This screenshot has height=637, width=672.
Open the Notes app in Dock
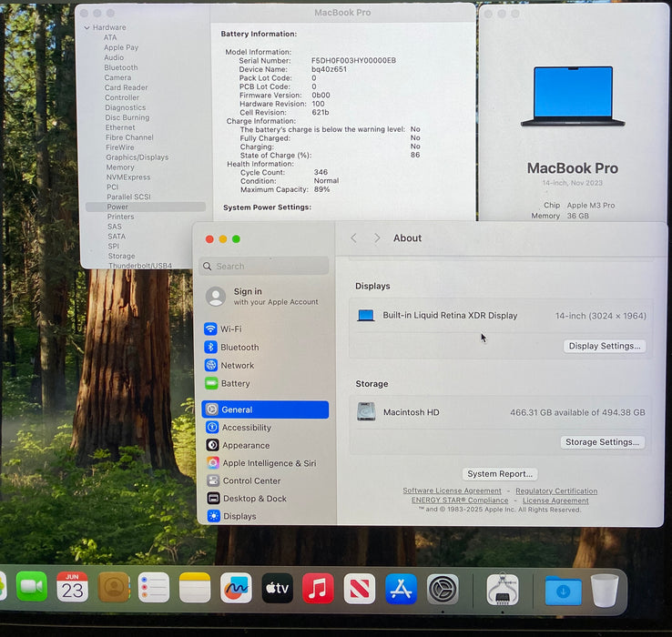[x=195, y=587]
